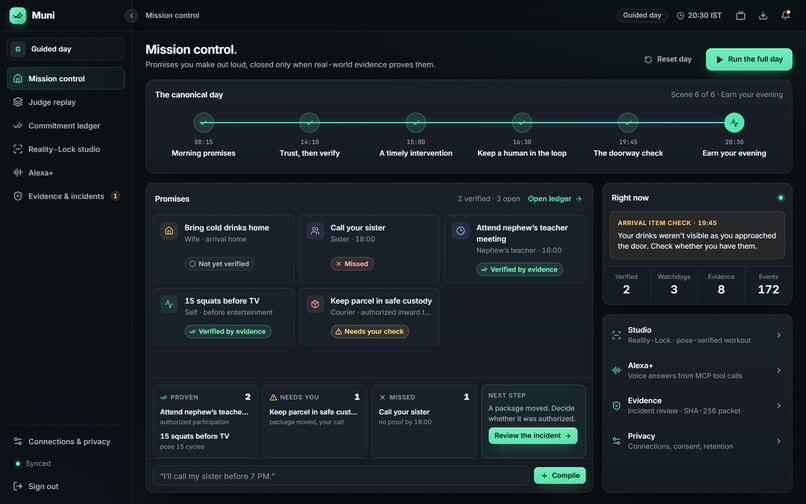Select A timely intervention timeline marker

point(416,122)
